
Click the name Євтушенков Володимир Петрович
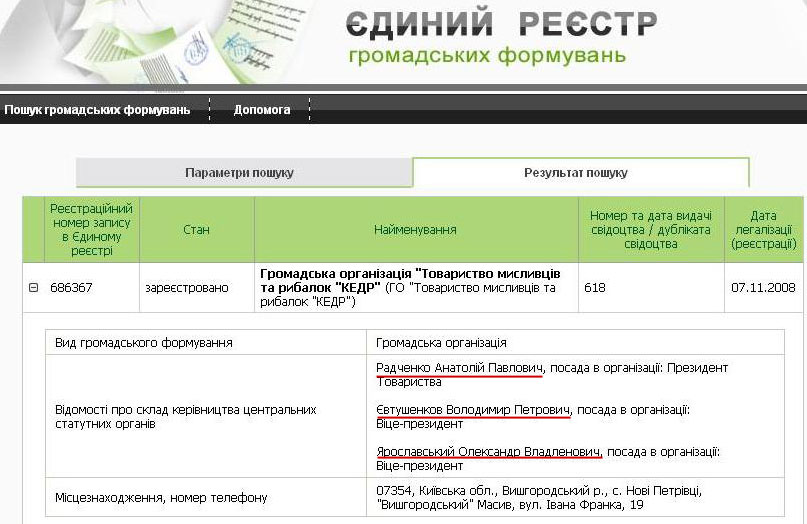(473, 410)
